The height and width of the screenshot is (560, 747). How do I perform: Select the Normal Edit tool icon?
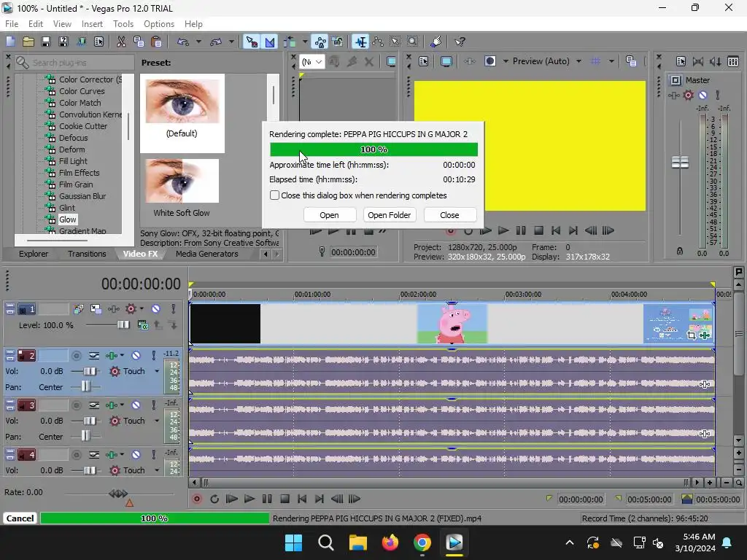360,42
